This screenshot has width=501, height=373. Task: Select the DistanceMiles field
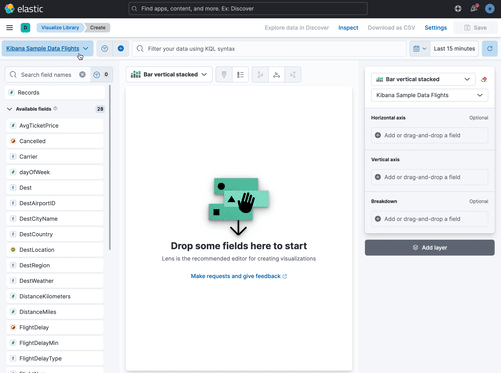55,312
